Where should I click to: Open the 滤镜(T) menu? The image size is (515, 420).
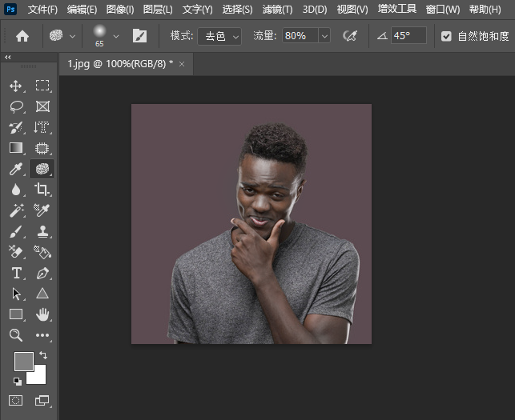coord(276,10)
